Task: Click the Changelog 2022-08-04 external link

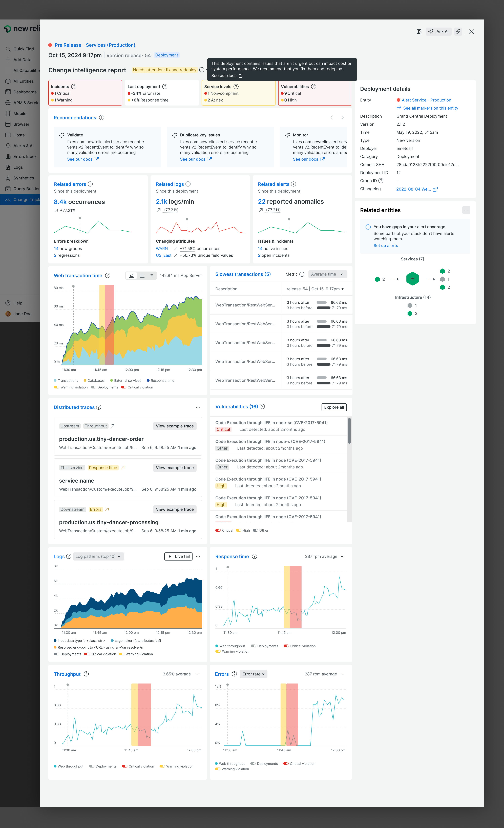Action: pyautogui.click(x=417, y=189)
